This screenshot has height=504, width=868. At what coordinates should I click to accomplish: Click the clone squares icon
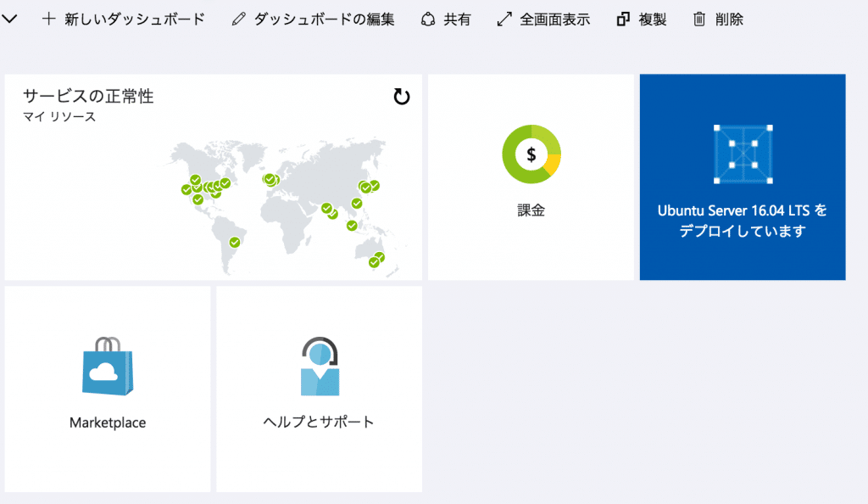[623, 20]
